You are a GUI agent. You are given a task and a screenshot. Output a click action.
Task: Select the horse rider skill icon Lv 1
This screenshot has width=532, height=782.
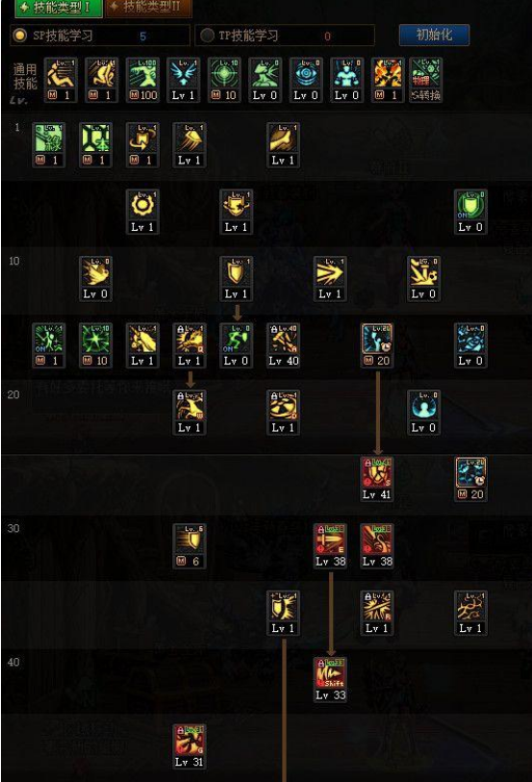142,345
